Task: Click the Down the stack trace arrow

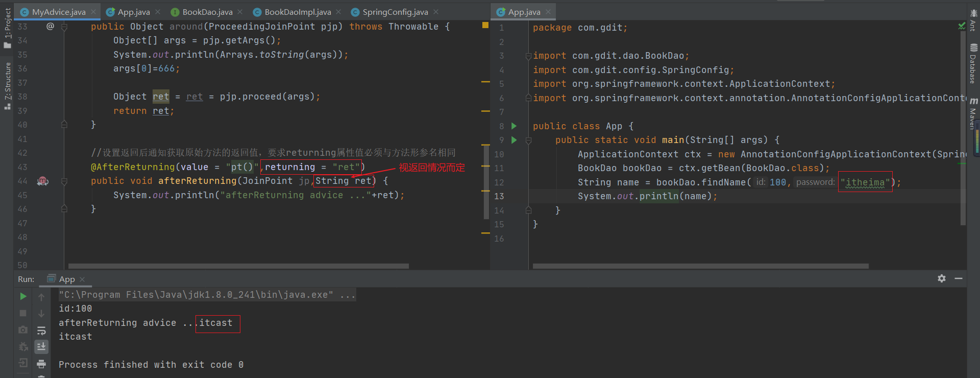Action: pyautogui.click(x=41, y=313)
